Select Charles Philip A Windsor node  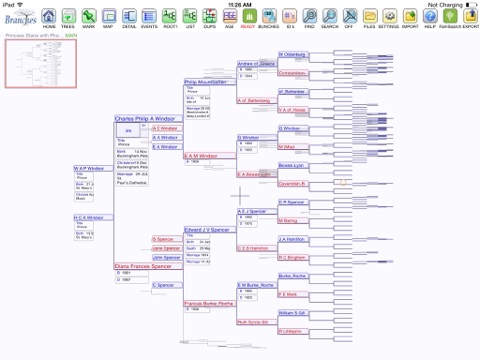click(x=148, y=119)
